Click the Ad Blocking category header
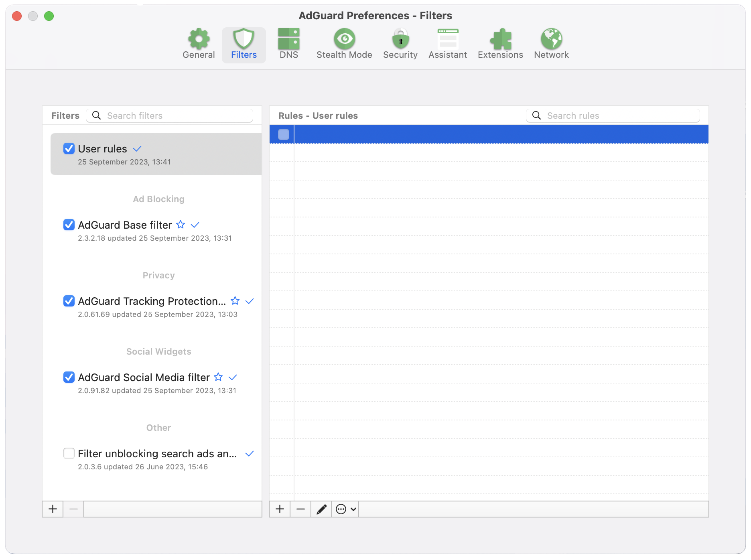 pyautogui.click(x=158, y=199)
